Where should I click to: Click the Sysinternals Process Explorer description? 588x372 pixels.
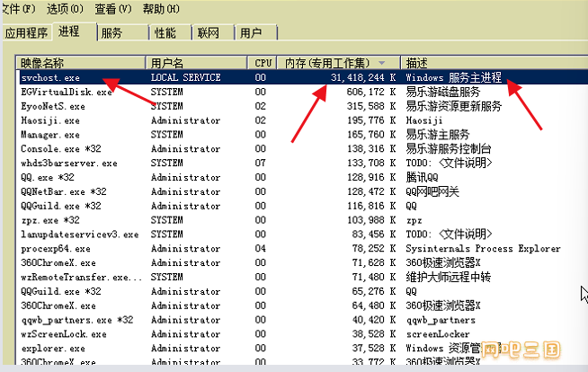click(x=483, y=249)
